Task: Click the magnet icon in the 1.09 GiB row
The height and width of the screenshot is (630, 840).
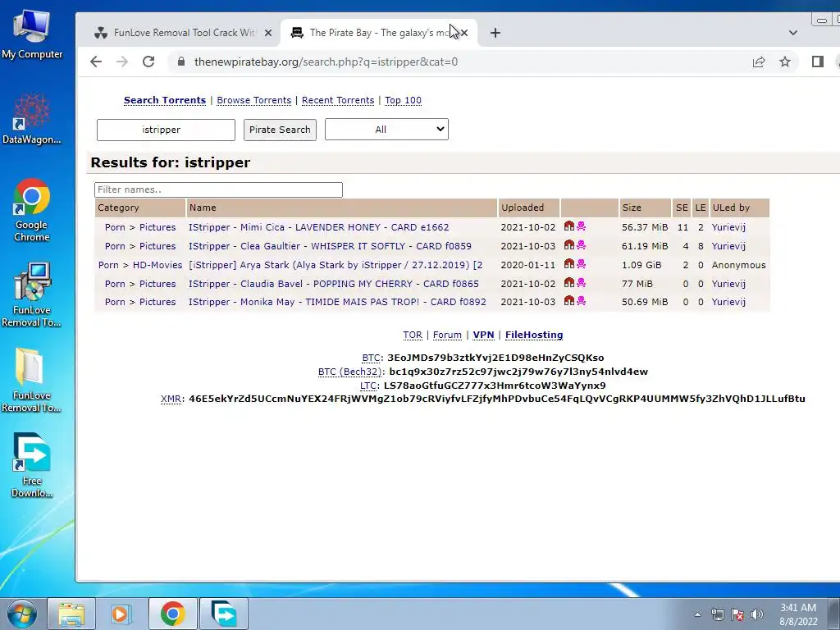Action: point(569,263)
